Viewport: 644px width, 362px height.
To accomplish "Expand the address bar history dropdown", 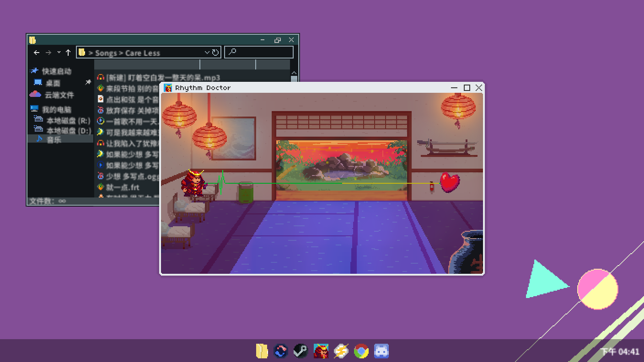I will [207, 53].
